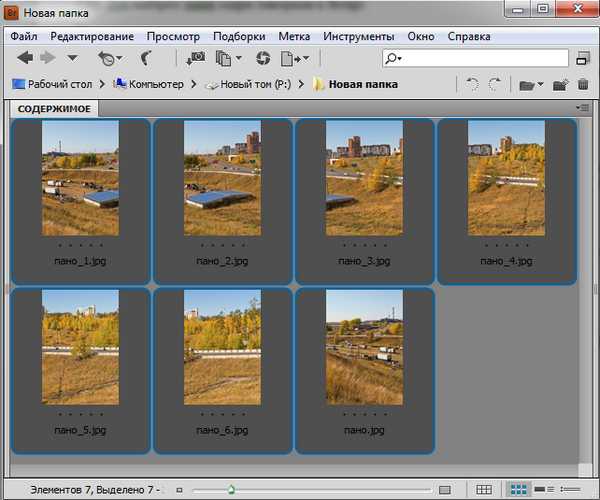Expand the open recent dropdown arrow
This screenshot has height=500, width=600.
tap(540, 84)
